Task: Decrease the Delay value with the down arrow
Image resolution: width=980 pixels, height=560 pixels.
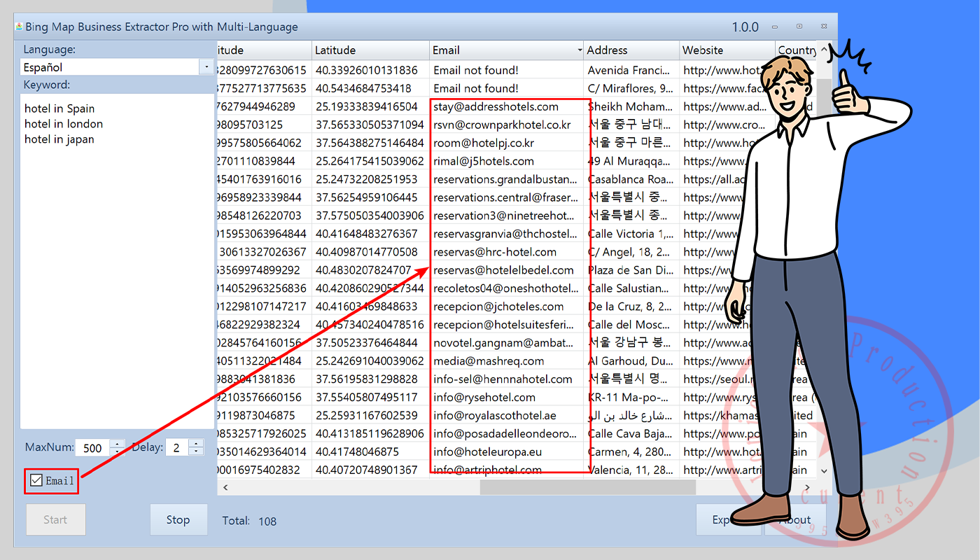Action: tap(196, 451)
